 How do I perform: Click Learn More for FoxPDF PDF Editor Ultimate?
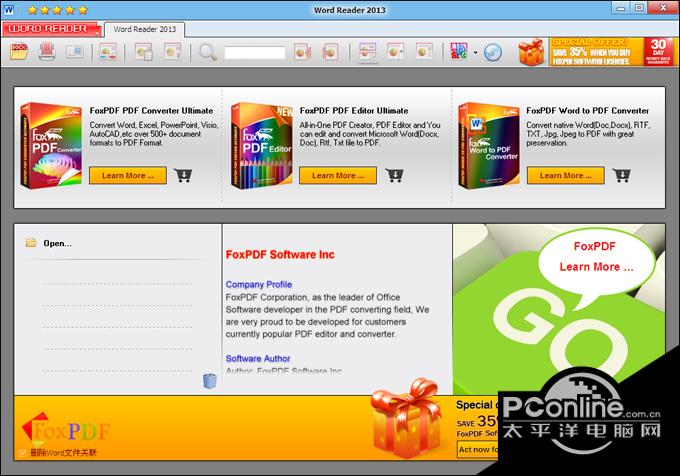pyautogui.click(x=338, y=176)
